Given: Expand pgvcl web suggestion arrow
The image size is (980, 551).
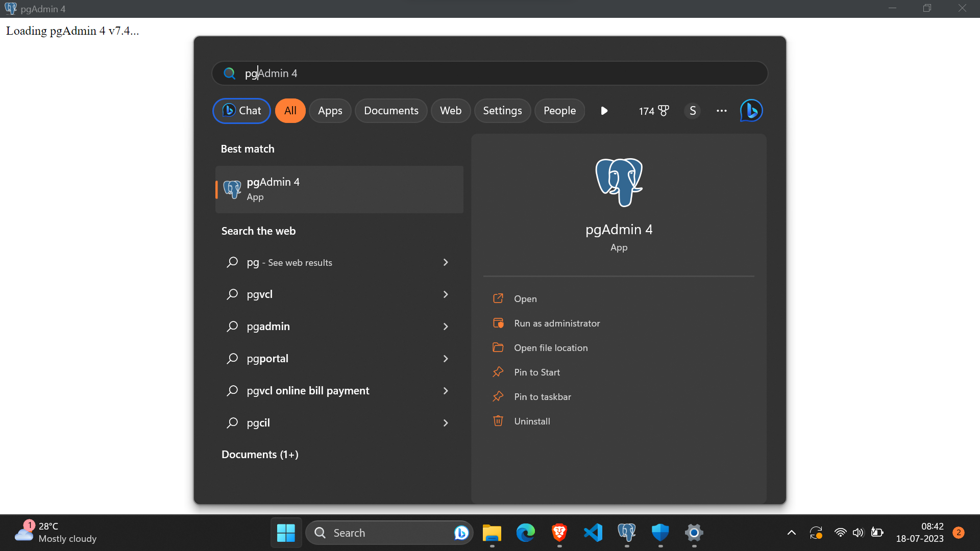Looking at the screenshot, I should click(x=446, y=294).
